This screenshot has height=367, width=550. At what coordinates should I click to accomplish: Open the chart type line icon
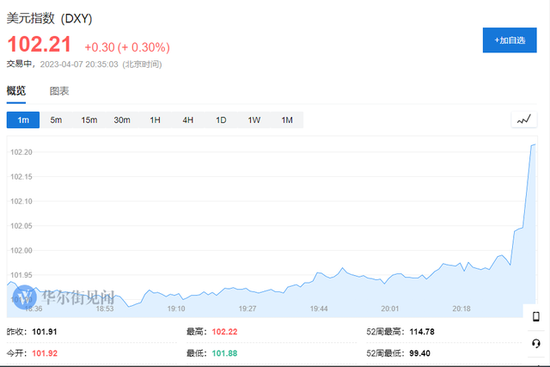[x=524, y=120]
